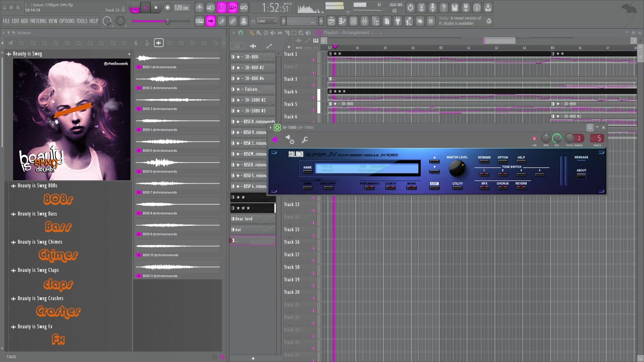This screenshot has height=362, width=644.
Task: Toggle JV-1080 REVERB effect button
Action: [x=521, y=188]
